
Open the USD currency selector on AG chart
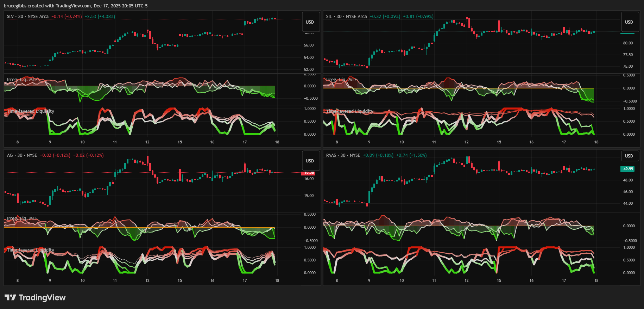pyautogui.click(x=310, y=161)
